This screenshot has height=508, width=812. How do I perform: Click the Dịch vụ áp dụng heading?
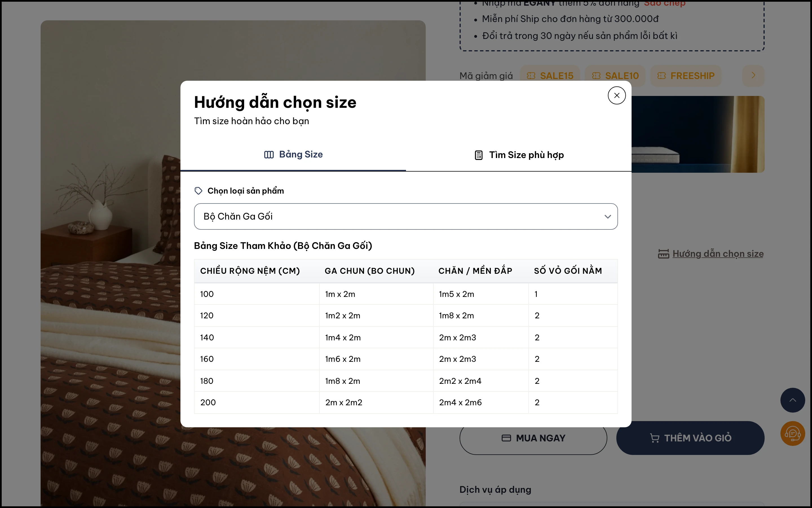click(495, 490)
